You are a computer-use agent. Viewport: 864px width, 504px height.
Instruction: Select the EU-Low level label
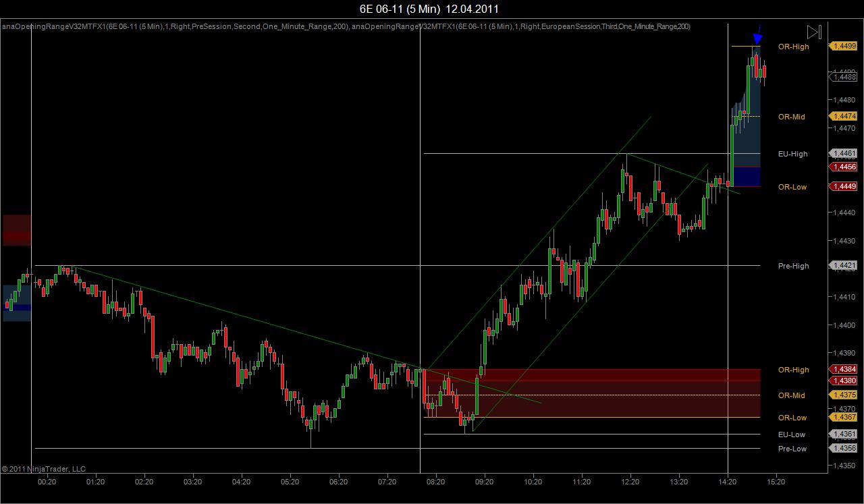792,435
